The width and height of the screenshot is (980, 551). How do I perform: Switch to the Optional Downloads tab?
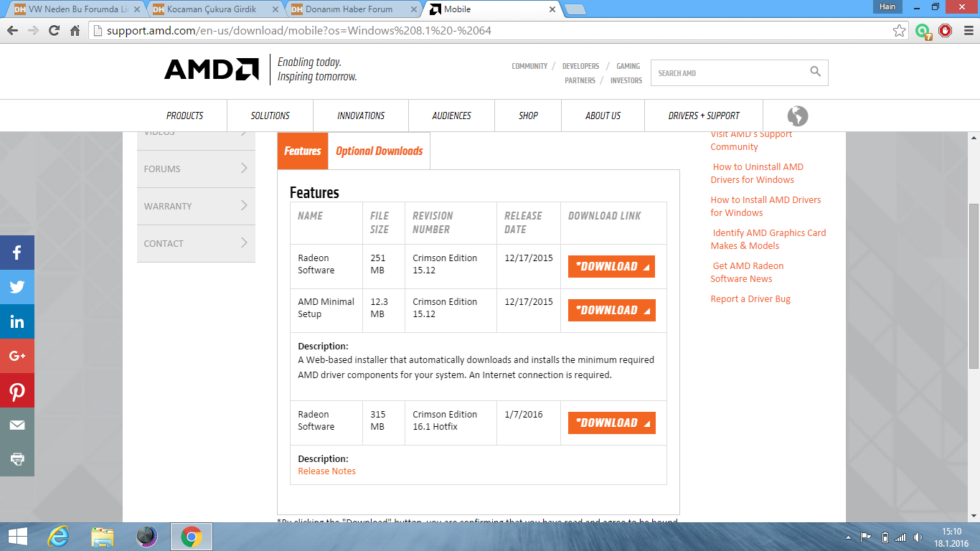click(x=380, y=151)
